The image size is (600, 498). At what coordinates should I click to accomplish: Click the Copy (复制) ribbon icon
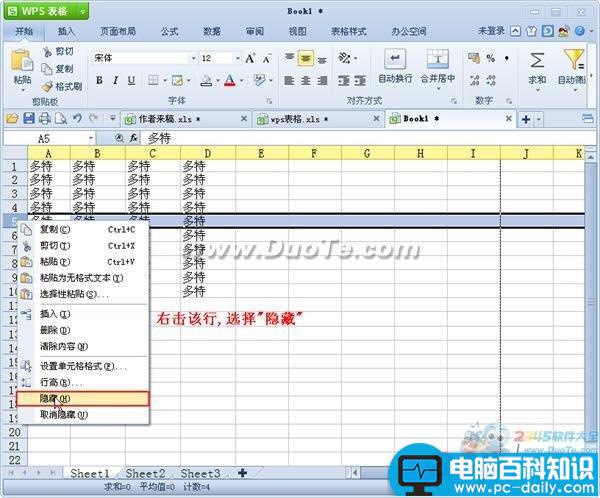pyautogui.click(x=47, y=69)
